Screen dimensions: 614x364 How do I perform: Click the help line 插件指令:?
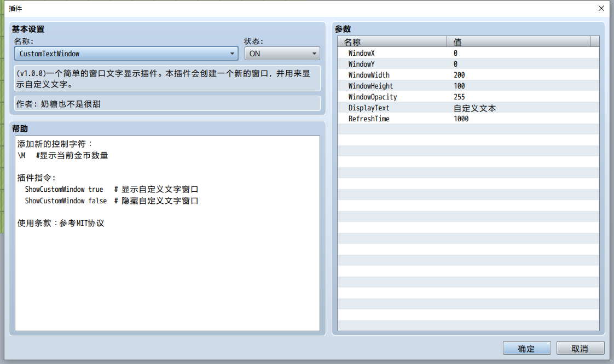[x=37, y=178]
